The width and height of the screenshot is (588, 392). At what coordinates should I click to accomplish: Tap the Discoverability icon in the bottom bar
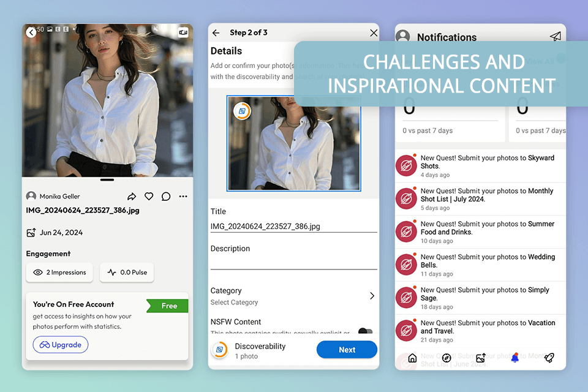220,350
